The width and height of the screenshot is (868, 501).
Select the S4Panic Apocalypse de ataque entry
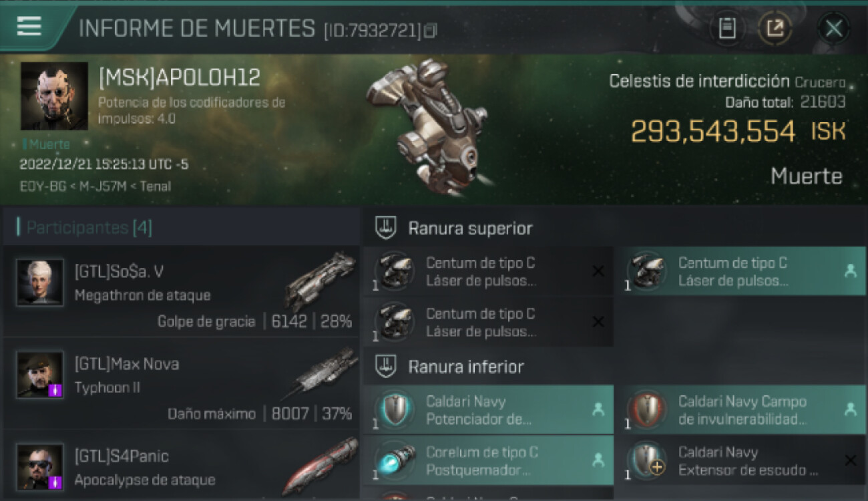click(182, 466)
